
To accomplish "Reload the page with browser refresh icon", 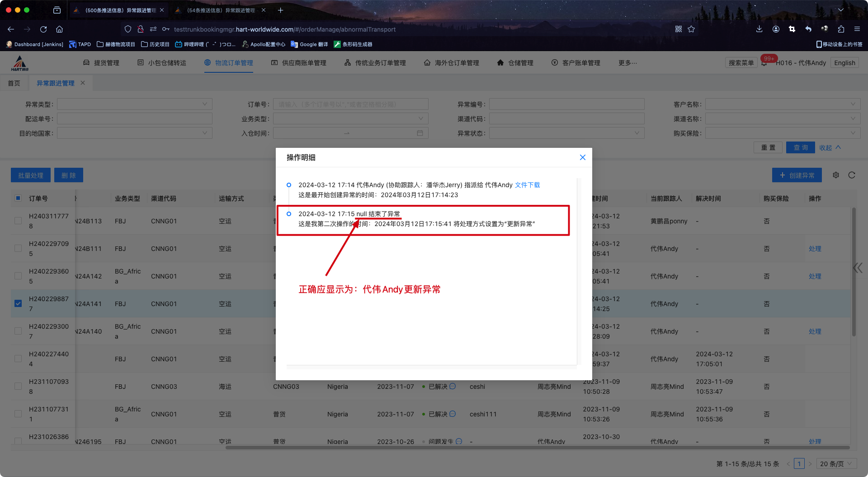I will pos(43,29).
